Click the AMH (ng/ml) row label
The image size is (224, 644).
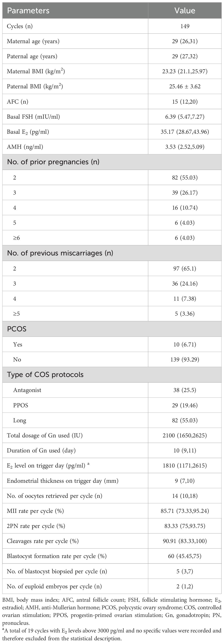click(25, 147)
